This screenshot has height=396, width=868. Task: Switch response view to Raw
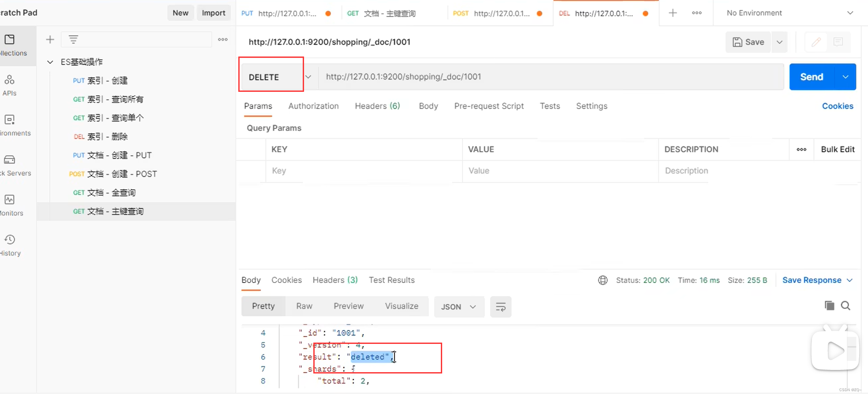coord(304,306)
